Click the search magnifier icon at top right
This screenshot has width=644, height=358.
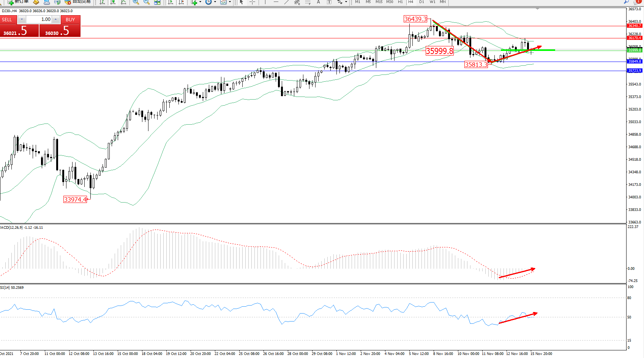626,2
